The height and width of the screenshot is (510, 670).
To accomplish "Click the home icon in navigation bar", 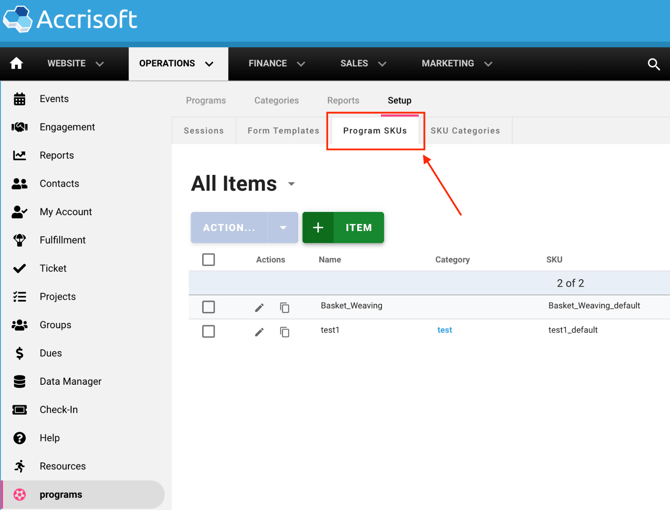I will tap(17, 64).
